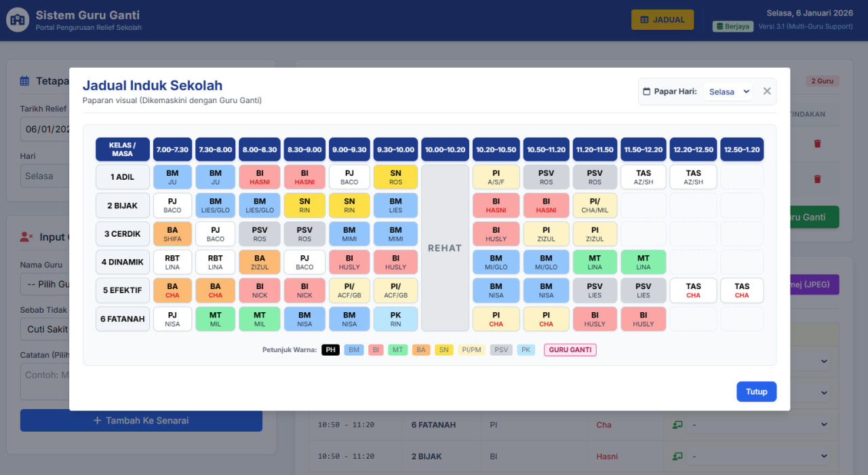Click the BA ZIZUL cell for 4 DINAMIK
The image size is (868, 475).
260,262
